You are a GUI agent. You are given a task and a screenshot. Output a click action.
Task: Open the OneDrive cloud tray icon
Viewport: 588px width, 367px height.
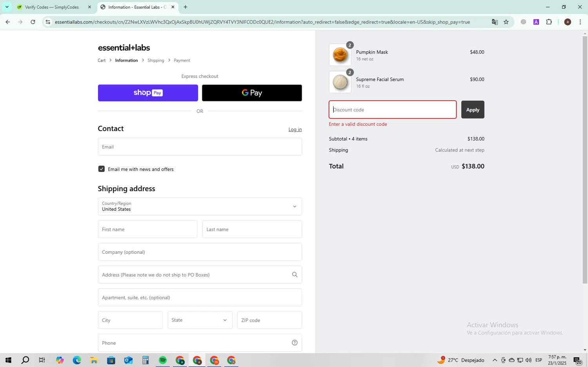click(x=512, y=360)
